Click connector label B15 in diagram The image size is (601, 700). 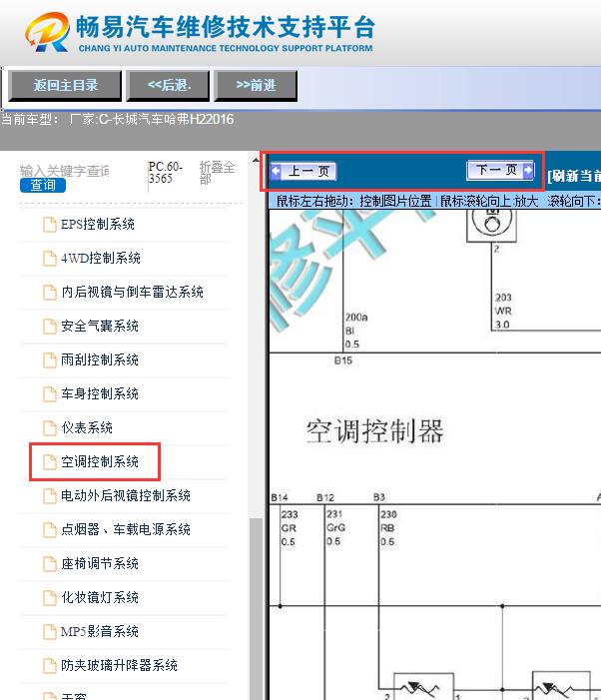click(343, 360)
